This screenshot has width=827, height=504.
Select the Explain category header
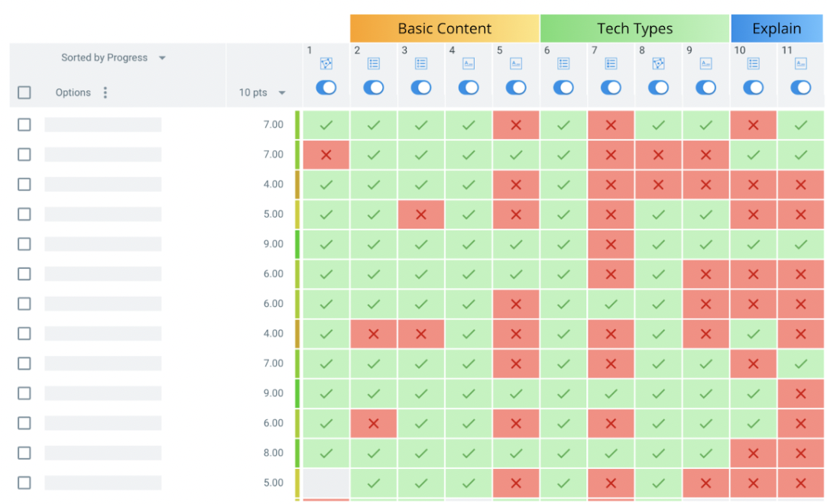point(777,29)
